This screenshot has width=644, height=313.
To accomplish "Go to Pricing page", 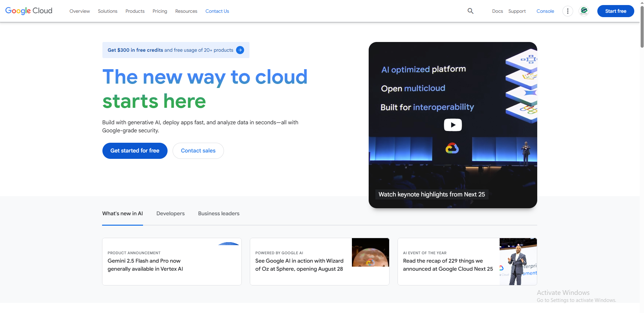I will 160,11.
